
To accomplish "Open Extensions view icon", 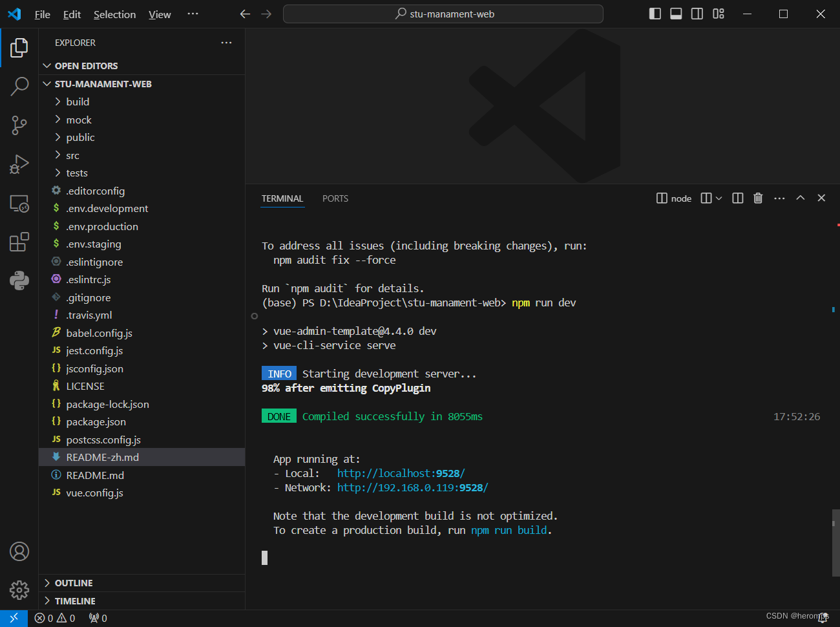I will pyautogui.click(x=19, y=242).
